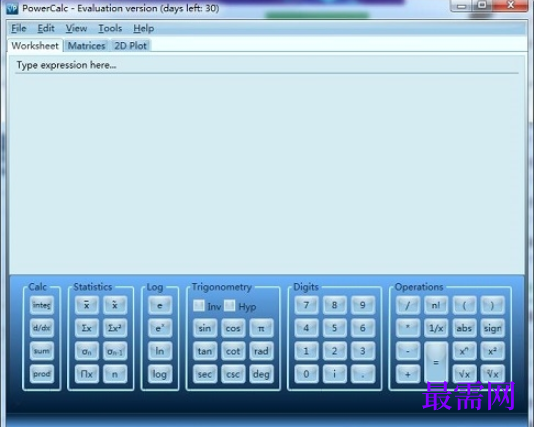
Task: Click digit 3
Action: click(x=363, y=351)
